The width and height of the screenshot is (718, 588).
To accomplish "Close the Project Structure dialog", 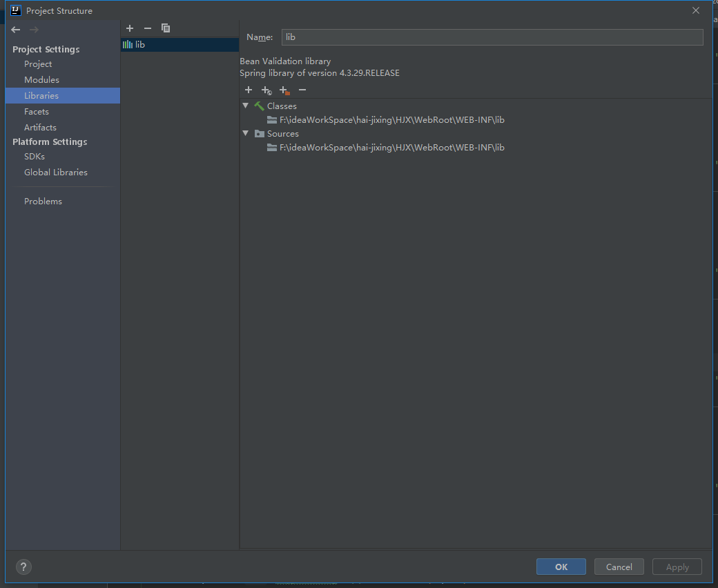I will point(696,10).
